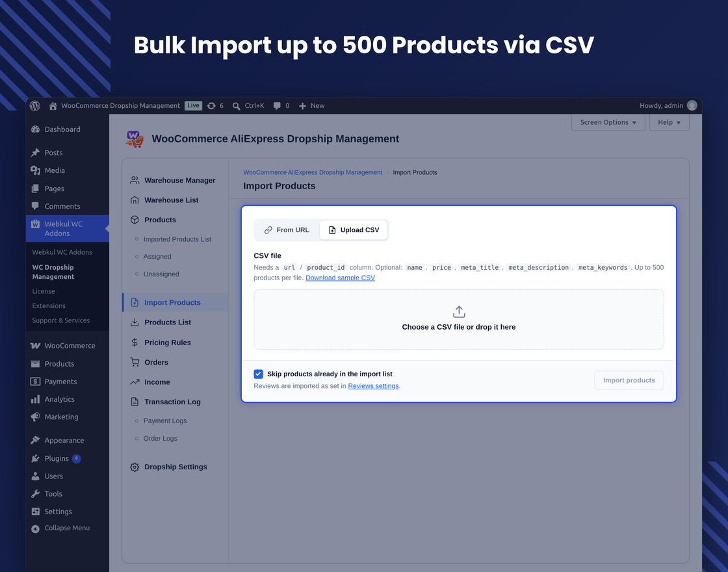Click the plus New icon in admin bar
The image size is (728, 572).
click(302, 106)
